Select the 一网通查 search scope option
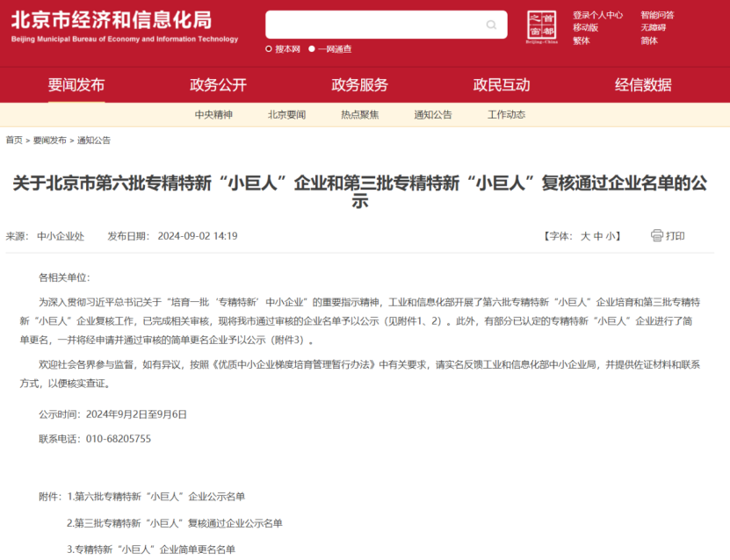Screen dimensions: 730x560 [332, 48]
